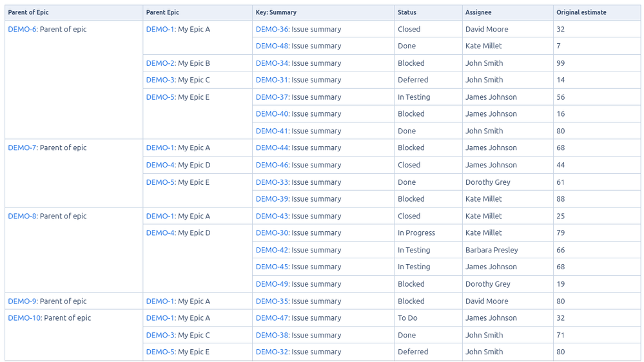Open issue DEMO-37

click(272, 97)
